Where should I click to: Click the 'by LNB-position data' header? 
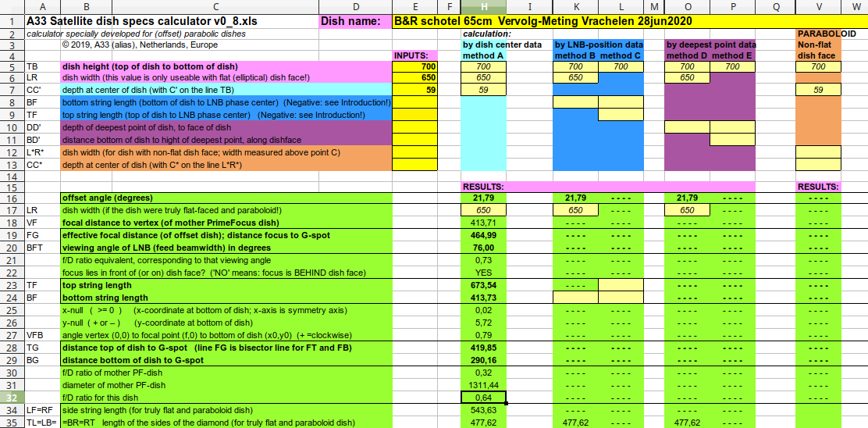point(599,45)
